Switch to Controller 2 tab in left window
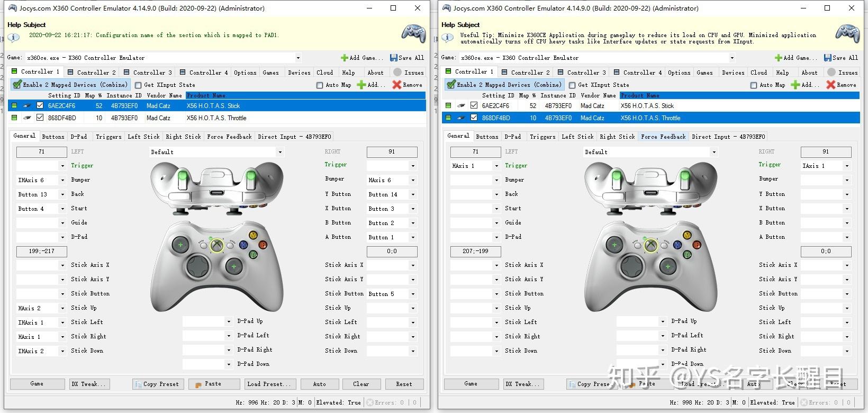 [x=91, y=73]
